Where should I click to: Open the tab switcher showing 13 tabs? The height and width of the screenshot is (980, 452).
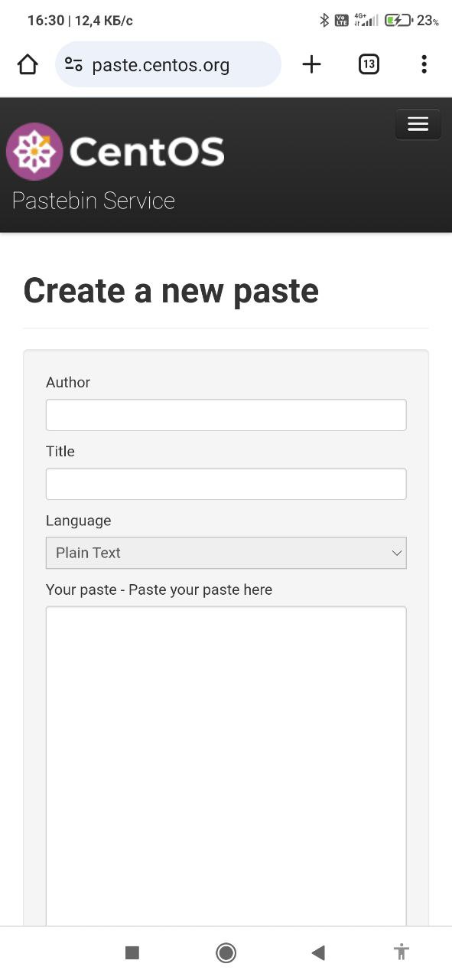[x=369, y=64]
